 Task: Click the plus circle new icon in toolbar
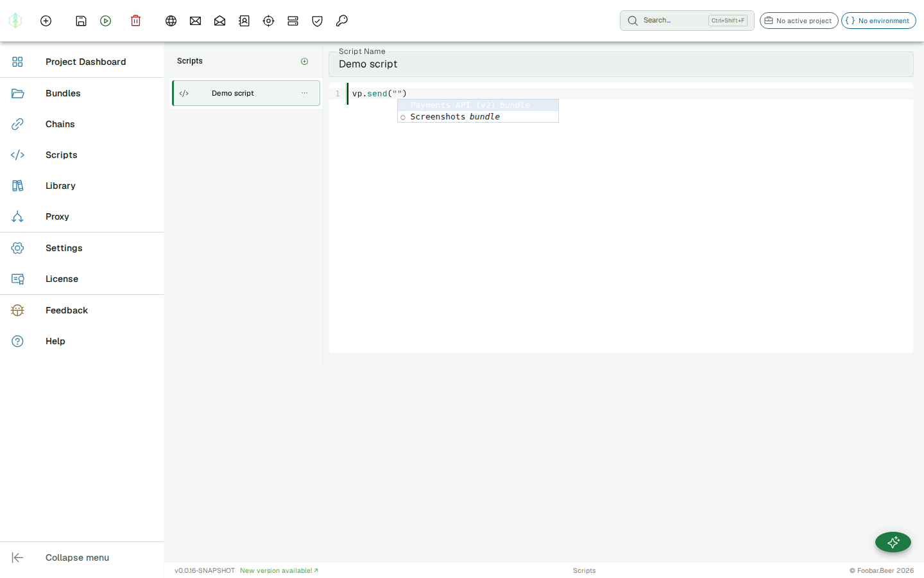[x=46, y=21]
